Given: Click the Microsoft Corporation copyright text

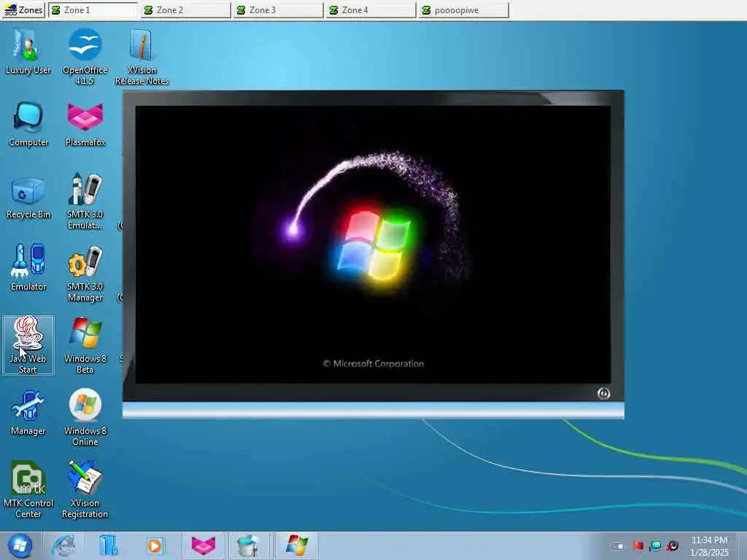Looking at the screenshot, I should point(373,364).
